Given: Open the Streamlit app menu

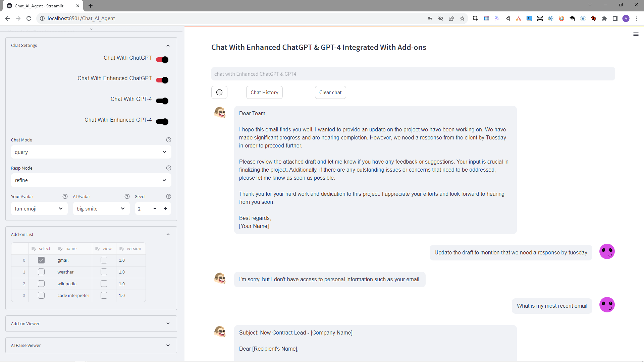Looking at the screenshot, I should click(x=636, y=35).
